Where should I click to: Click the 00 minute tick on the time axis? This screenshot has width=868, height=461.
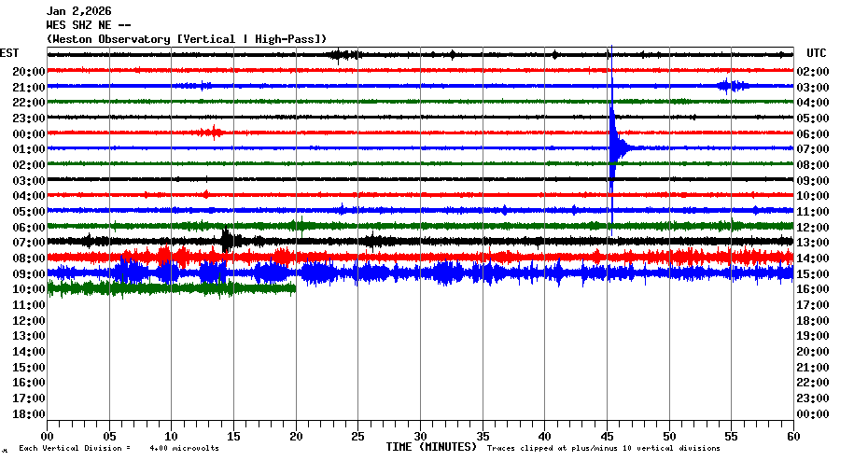click(x=47, y=436)
